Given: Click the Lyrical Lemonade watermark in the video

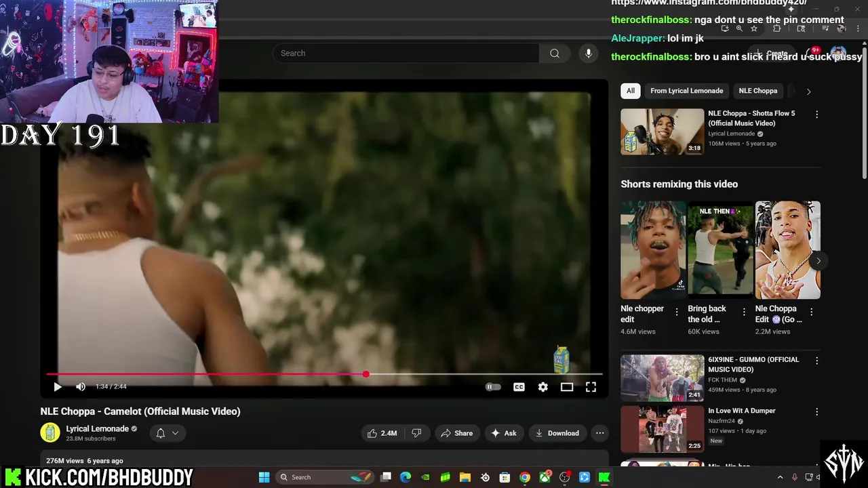Looking at the screenshot, I should pyautogui.click(x=561, y=360).
